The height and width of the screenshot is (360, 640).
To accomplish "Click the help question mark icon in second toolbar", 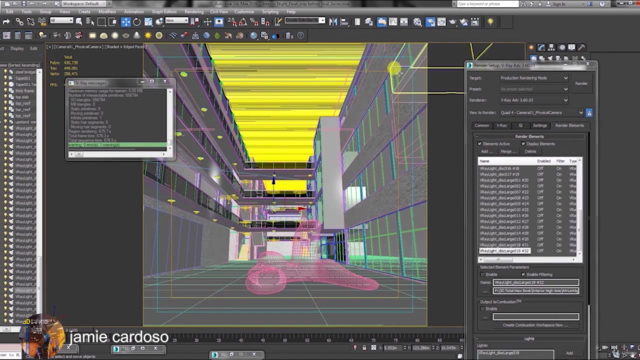I will pos(301,36).
